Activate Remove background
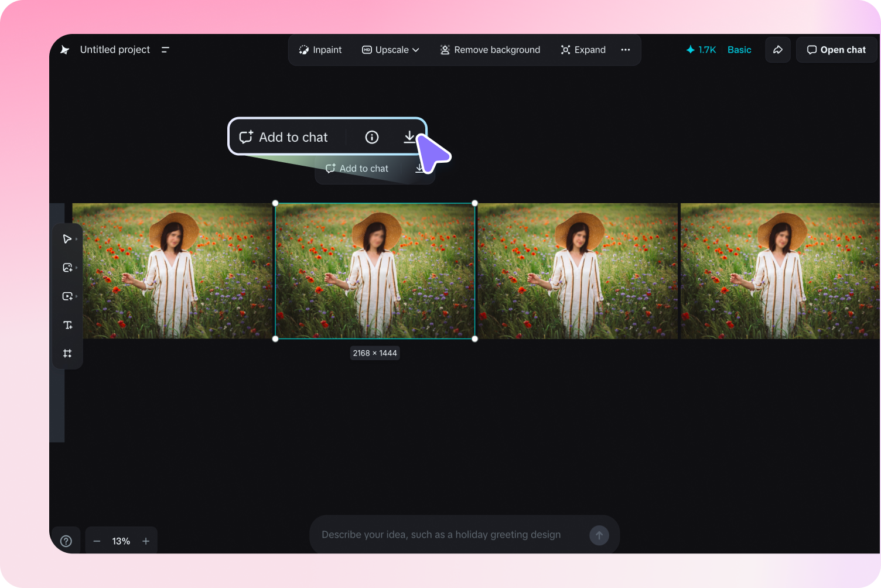Viewport: 881px width, 588px height. 490,50
